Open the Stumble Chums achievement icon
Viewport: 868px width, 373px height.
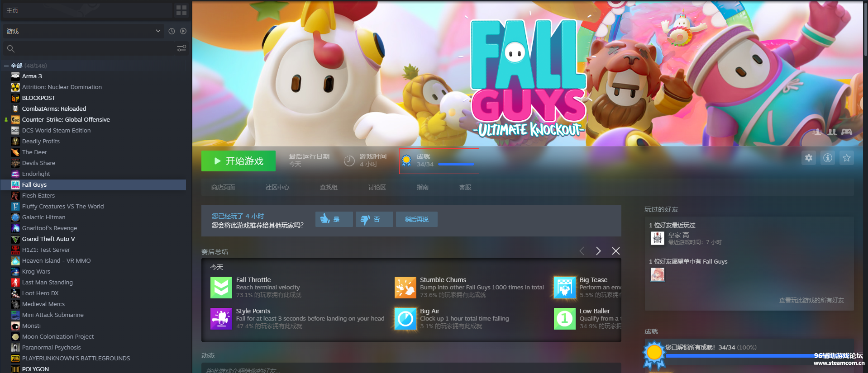(x=405, y=288)
